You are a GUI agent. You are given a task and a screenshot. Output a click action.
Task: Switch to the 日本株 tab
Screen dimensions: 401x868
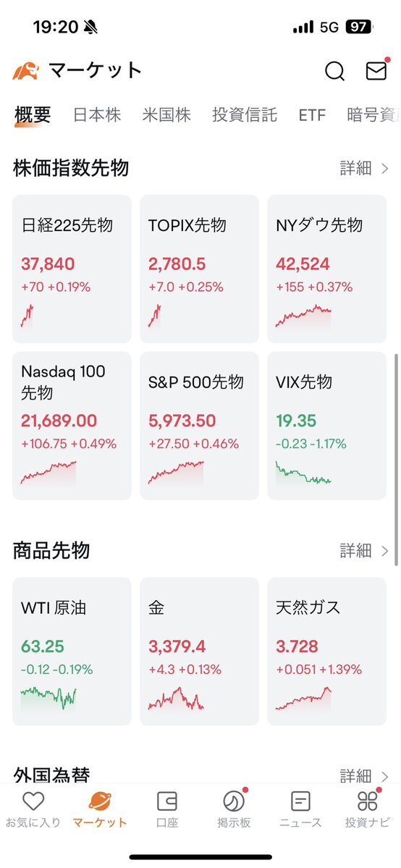click(x=97, y=114)
